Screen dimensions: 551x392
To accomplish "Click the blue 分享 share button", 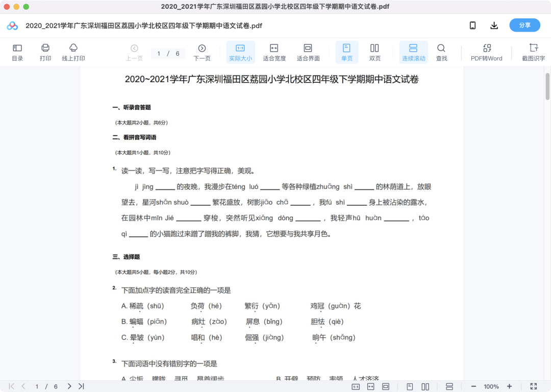I will coord(524,26).
